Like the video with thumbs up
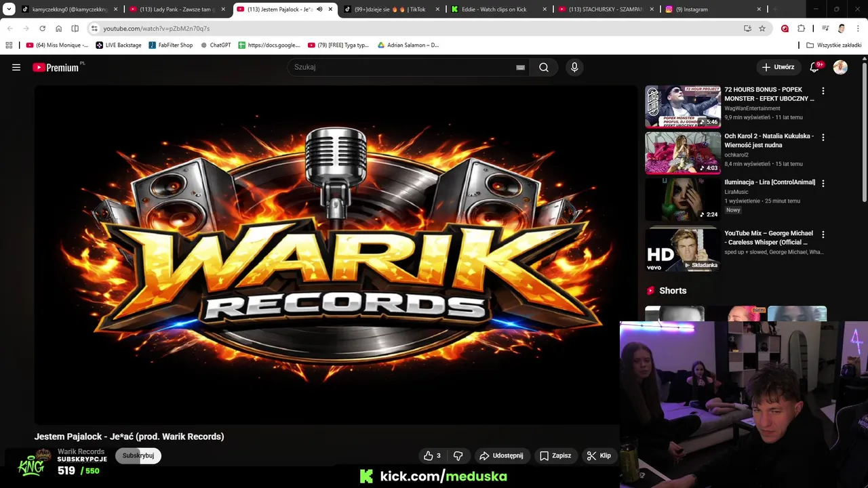The height and width of the screenshot is (488, 868). (432, 455)
